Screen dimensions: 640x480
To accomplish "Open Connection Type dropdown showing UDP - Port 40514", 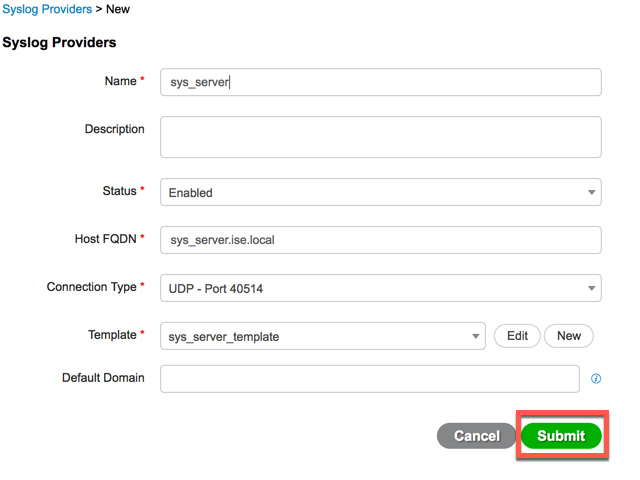I will (x=380, y=288).
